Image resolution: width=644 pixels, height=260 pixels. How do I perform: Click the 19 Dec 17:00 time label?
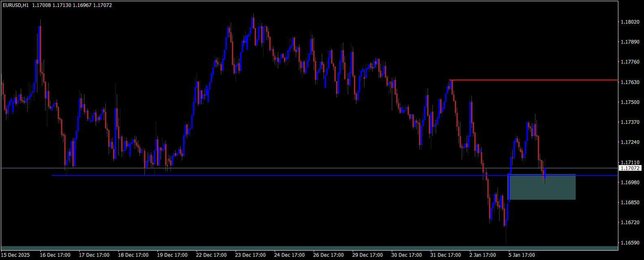[172, 255]
